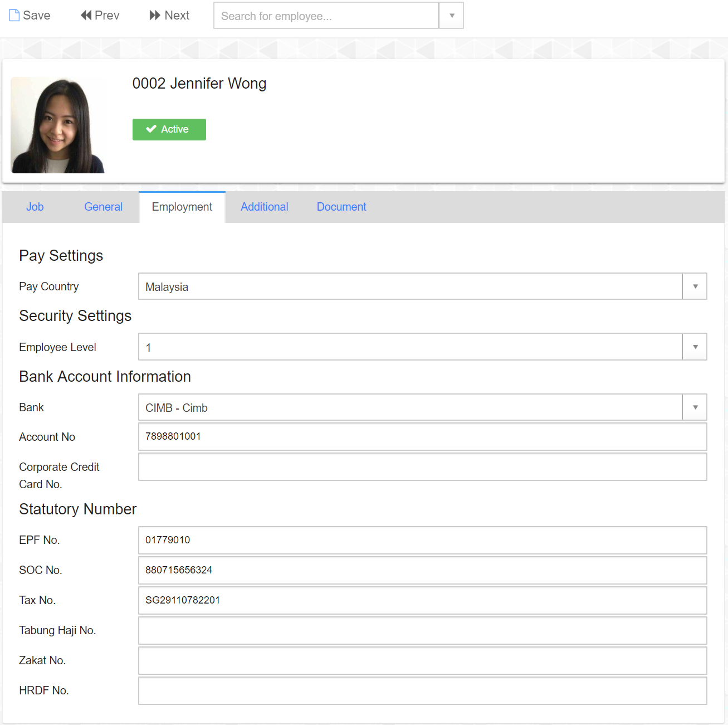
Task: Expand the Employee Level dropdown
Action: pos(695,347)
